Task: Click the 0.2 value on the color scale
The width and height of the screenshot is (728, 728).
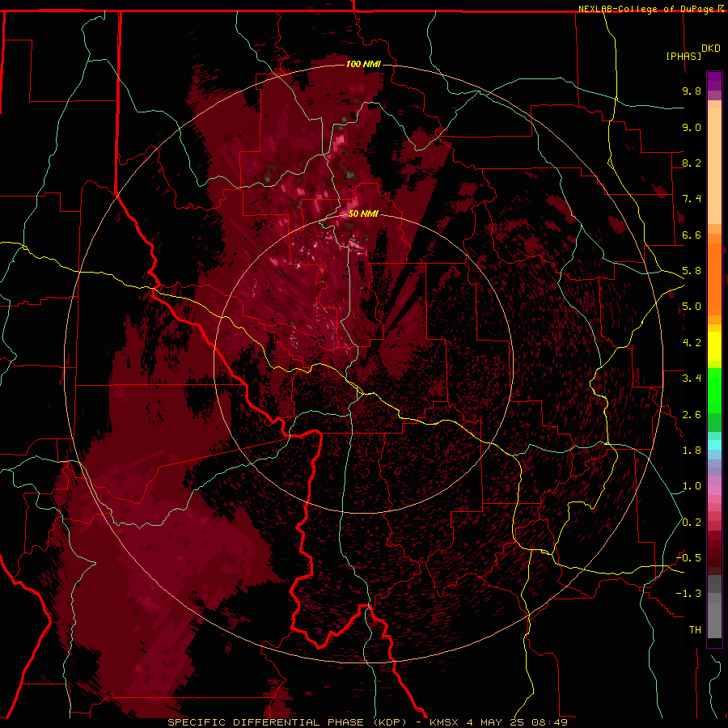Action: (x=692, y=523)
